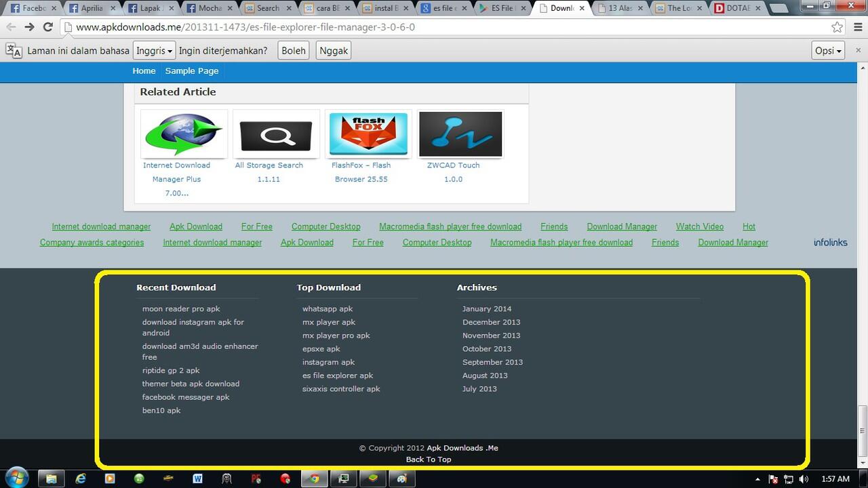Open the Chrome menu (three lines)
Screen dimensions: 868x488
point(856,27)
